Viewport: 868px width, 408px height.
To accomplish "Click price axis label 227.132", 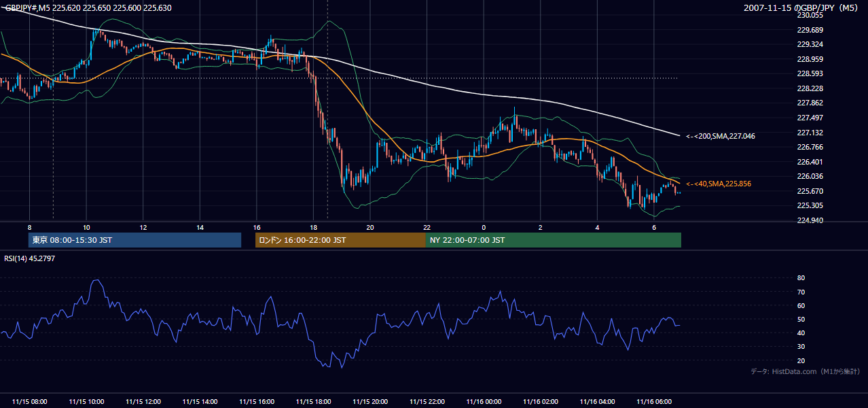I will coord(810,133).
